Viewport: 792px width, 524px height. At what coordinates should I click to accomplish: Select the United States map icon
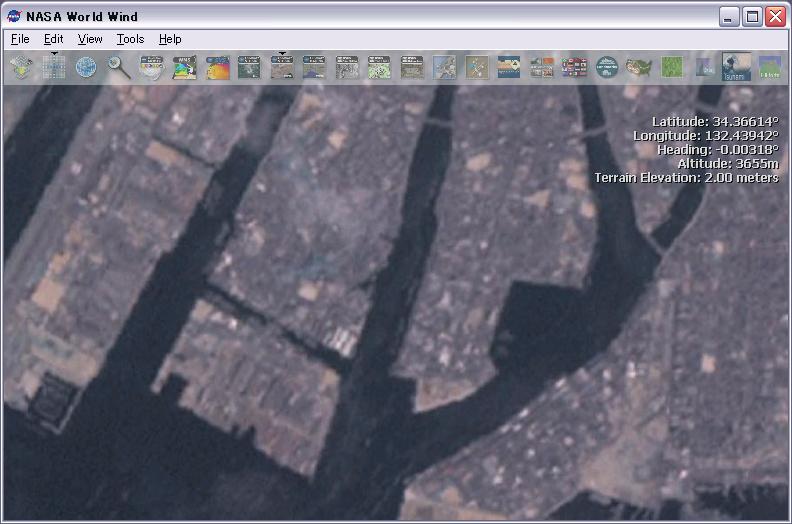(x=639, y=67)
